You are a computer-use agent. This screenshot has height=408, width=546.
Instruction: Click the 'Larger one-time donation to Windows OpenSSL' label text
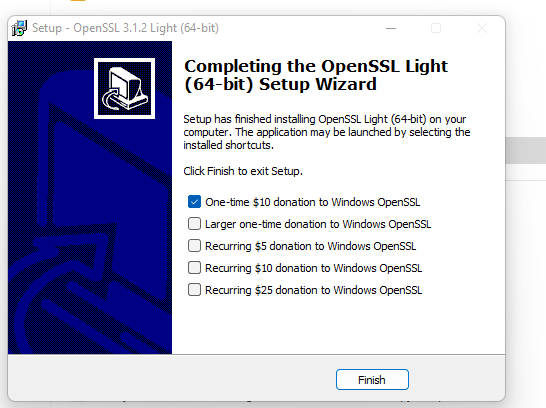pos(318,224)
